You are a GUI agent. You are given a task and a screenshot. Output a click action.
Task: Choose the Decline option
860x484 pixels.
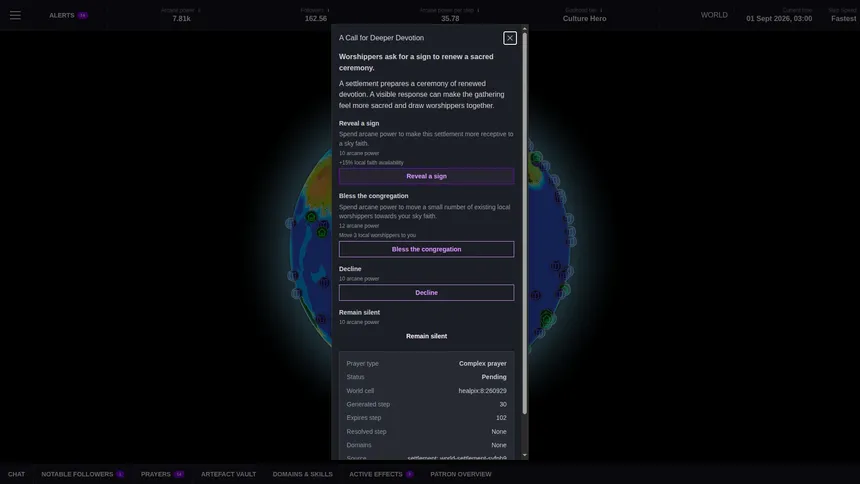(x=426, y=292)
